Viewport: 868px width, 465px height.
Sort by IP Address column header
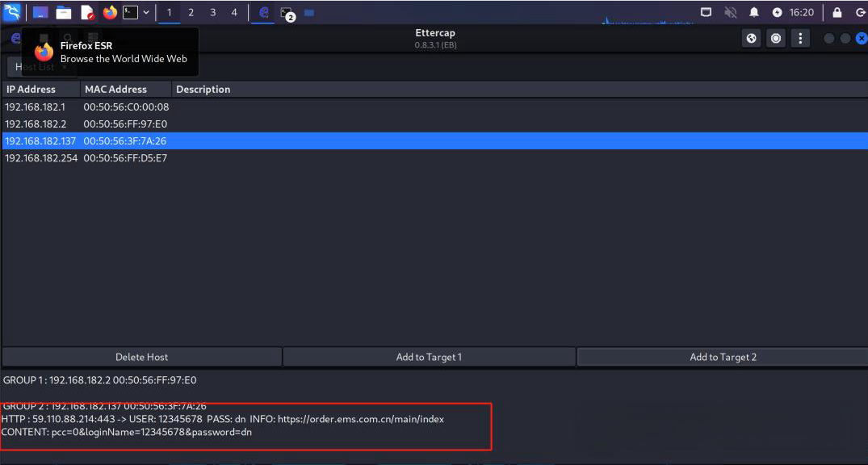tap(41, 89)
